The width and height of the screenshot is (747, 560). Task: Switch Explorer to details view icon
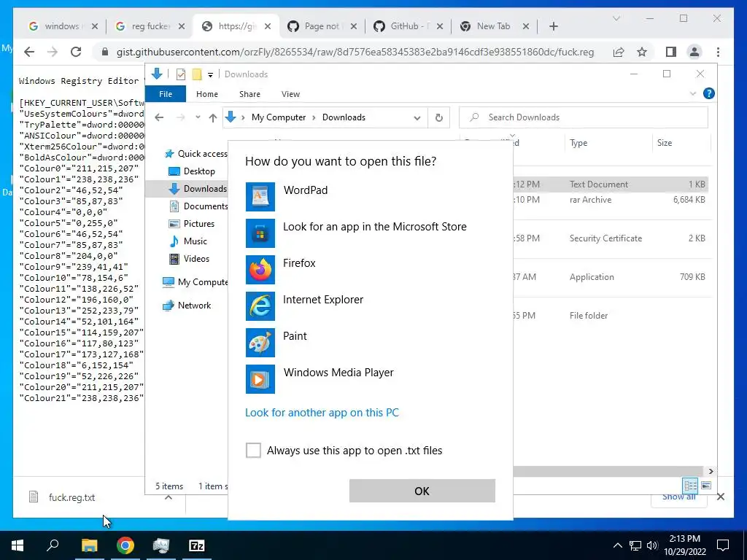click(690, 485)
